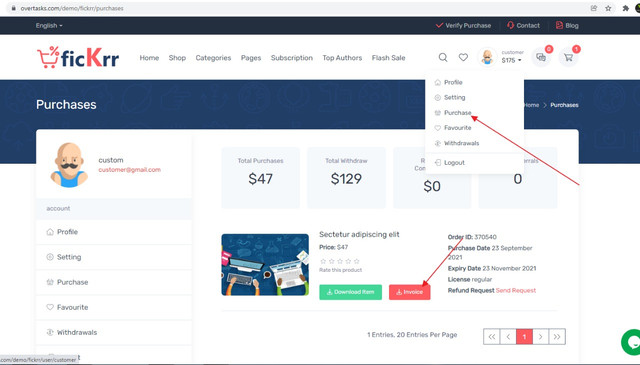Click the browser address bar URL
This screenshot has width=640, height=365.
pos(72,8)
